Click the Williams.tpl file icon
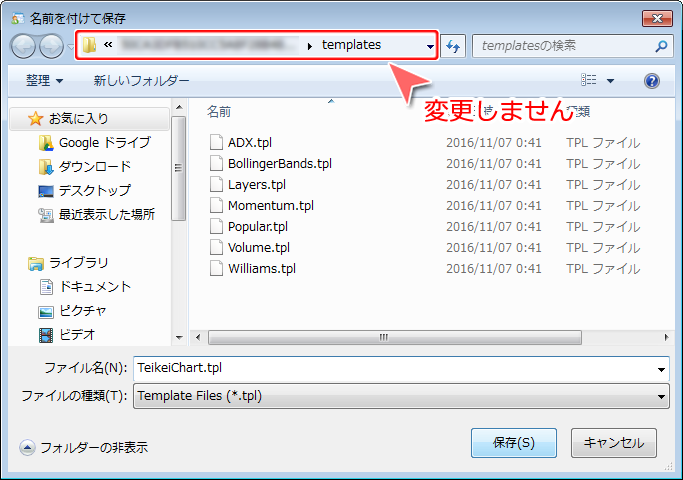 [216, 269]
